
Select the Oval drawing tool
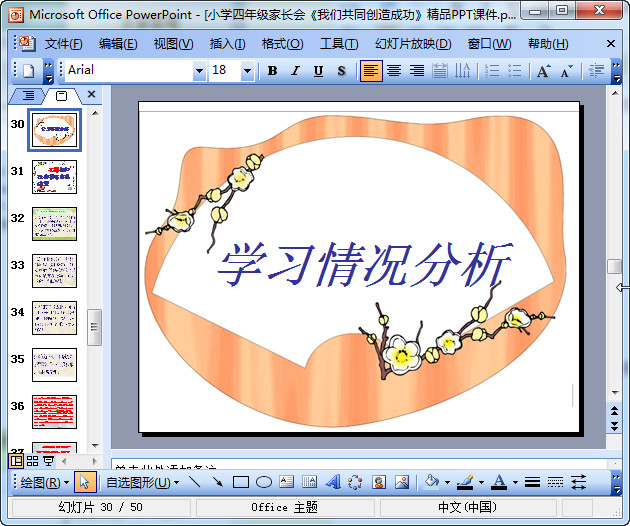[264, 482]
